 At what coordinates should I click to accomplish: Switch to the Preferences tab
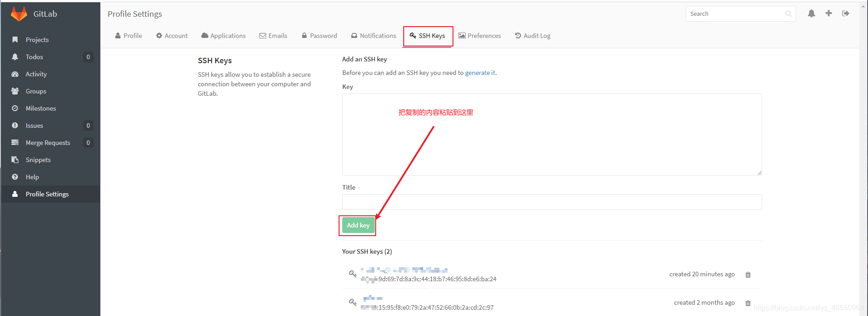point(480,36)
